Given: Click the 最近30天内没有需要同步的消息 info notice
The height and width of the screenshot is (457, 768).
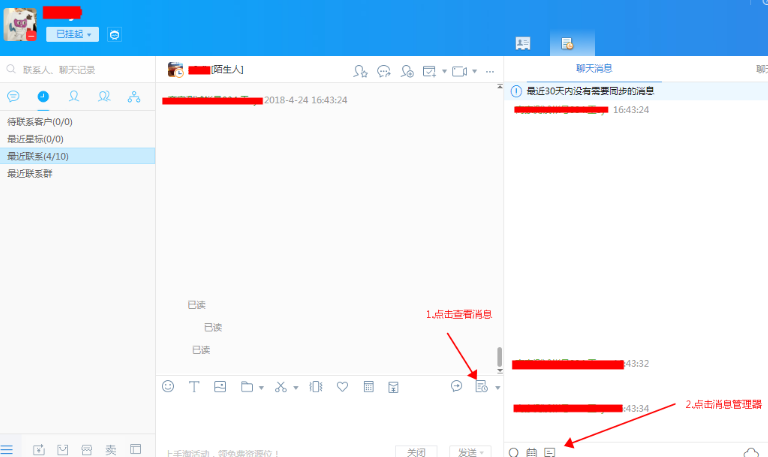Looking at the screenshot, I should (x=590, y=91).
